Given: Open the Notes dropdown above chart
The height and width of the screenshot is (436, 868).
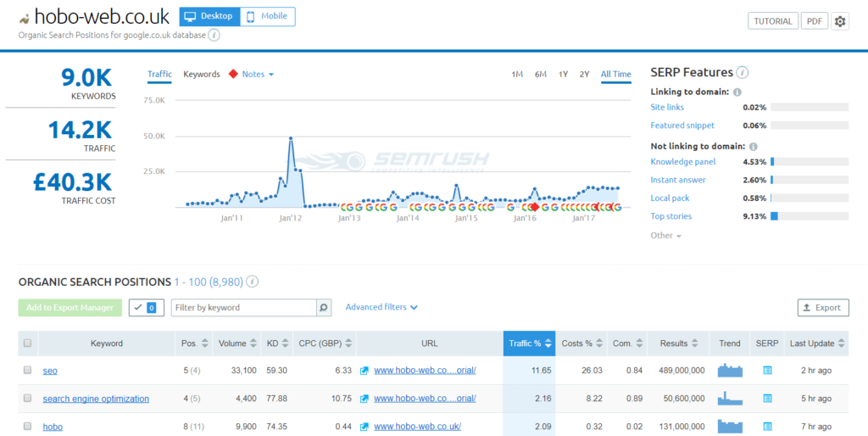Looking at the screenshot, I should click(258, 75).
